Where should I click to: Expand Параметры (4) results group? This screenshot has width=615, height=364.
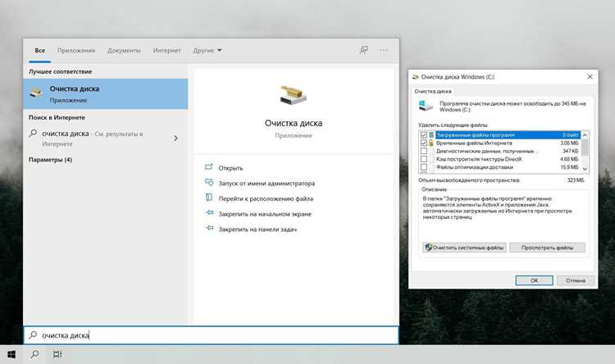pyautogui.click(x=50, y=160)
